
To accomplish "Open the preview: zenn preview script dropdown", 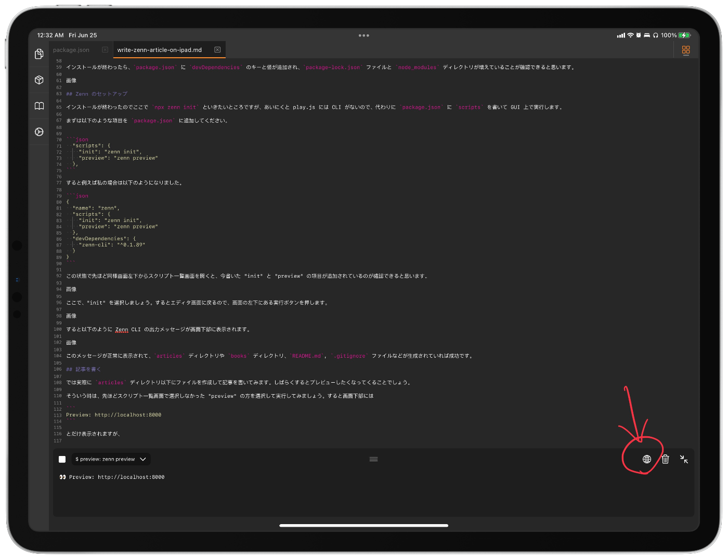I will [x=111, y=459].
